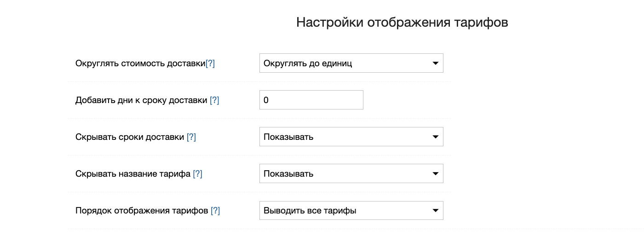Click the Добавить дни к сроку доставки label
The image size is (644, 242).
click(141, 100)
